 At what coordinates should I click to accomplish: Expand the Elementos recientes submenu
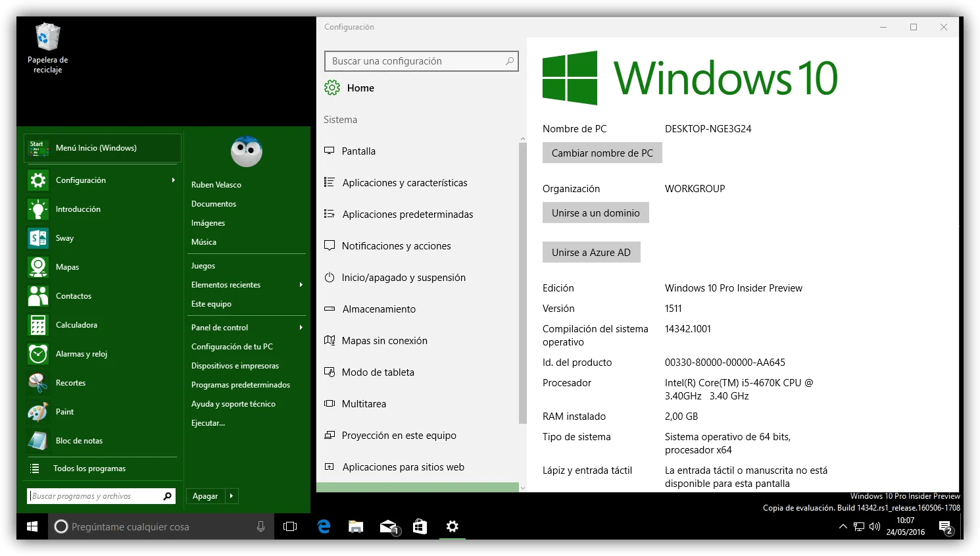301,284
